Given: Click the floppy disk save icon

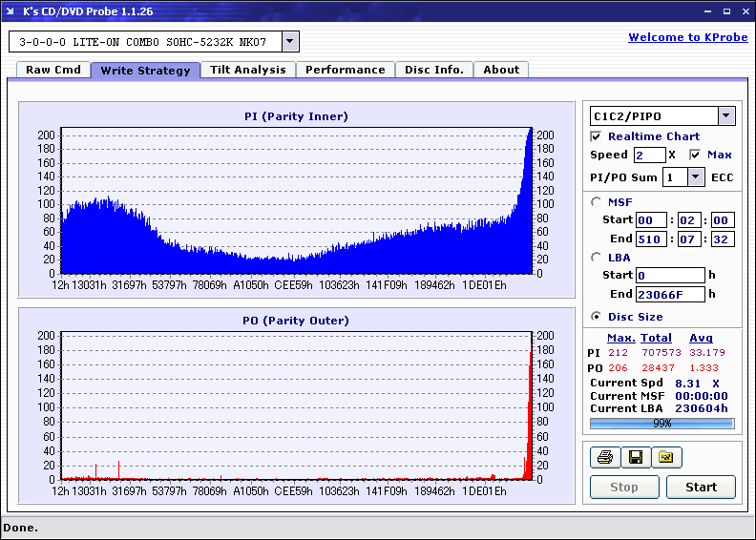Looking at the screenshot, I should pyautogui.click(x=635, y=458).
